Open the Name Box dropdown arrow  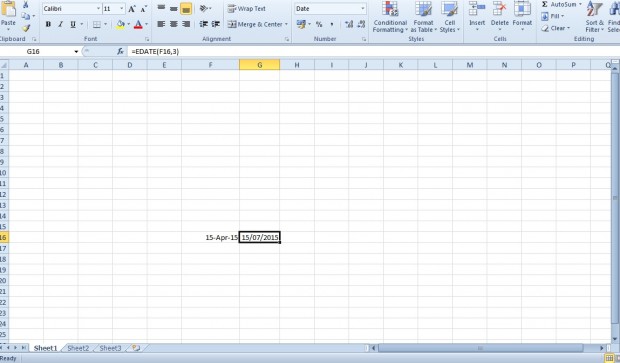pos(76,52)
